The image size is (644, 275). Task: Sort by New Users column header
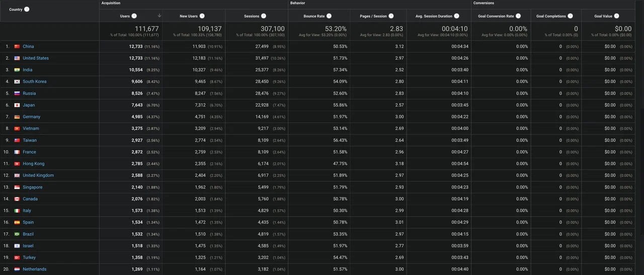click(189, 16)
